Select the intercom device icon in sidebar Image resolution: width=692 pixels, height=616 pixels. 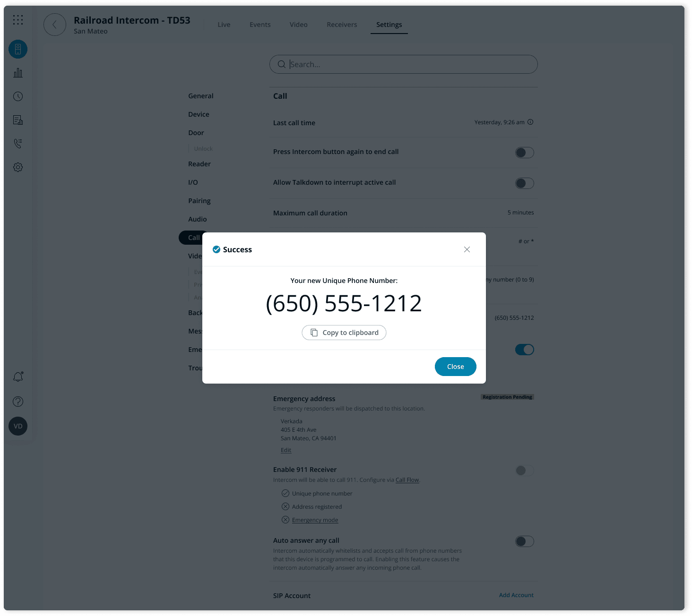(18, 49)
